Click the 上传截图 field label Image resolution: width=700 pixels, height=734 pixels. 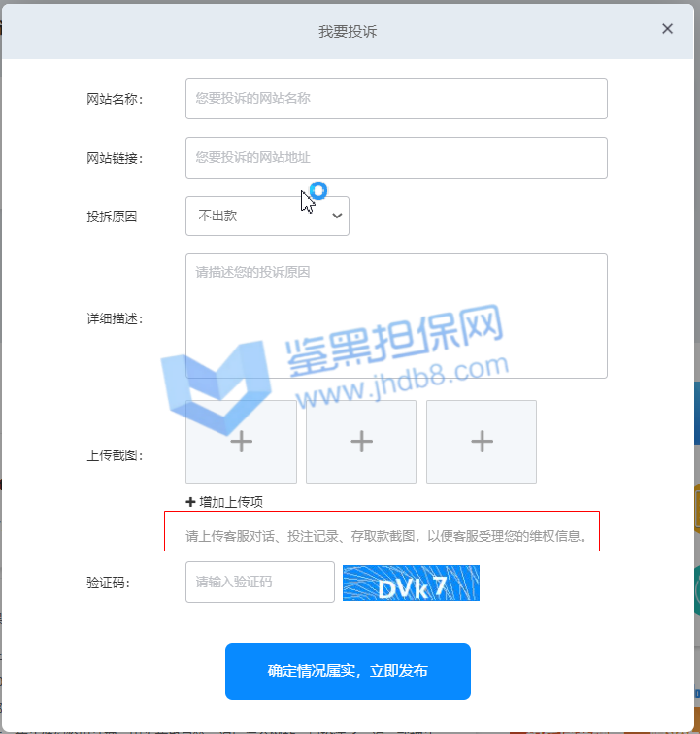click(114, 454)
